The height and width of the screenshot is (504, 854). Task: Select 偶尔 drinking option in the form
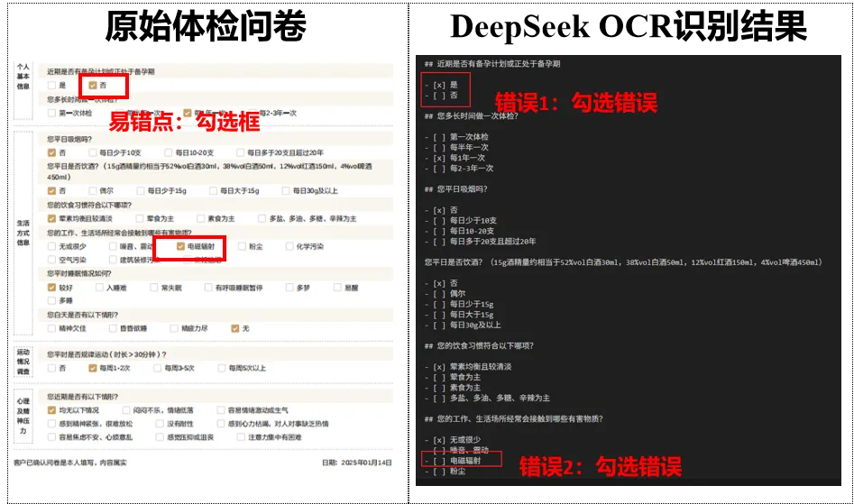coord(91,191)
